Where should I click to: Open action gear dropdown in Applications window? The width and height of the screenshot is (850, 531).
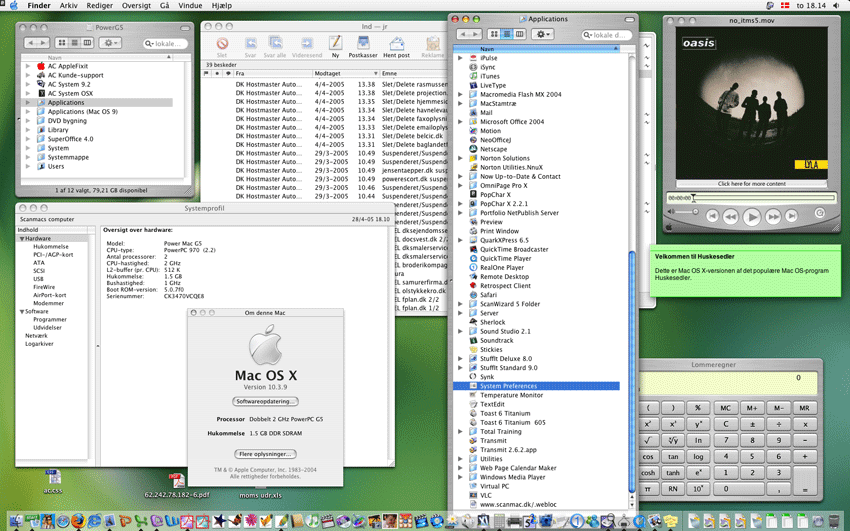(x=543, y=35)
